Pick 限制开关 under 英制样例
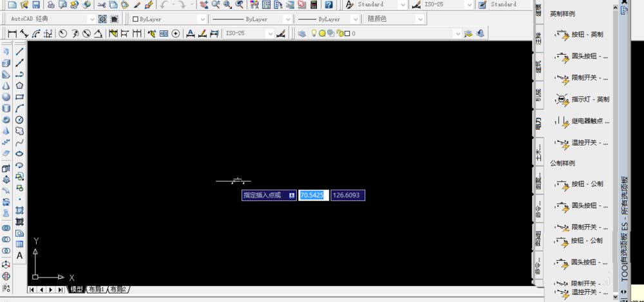The width and height of the screenshot is (644, 302). pyautogui.click(x=582, y=78)
